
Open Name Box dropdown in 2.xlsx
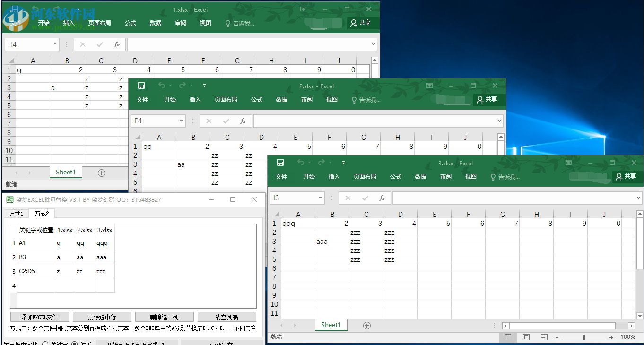(x=181, y=121)
